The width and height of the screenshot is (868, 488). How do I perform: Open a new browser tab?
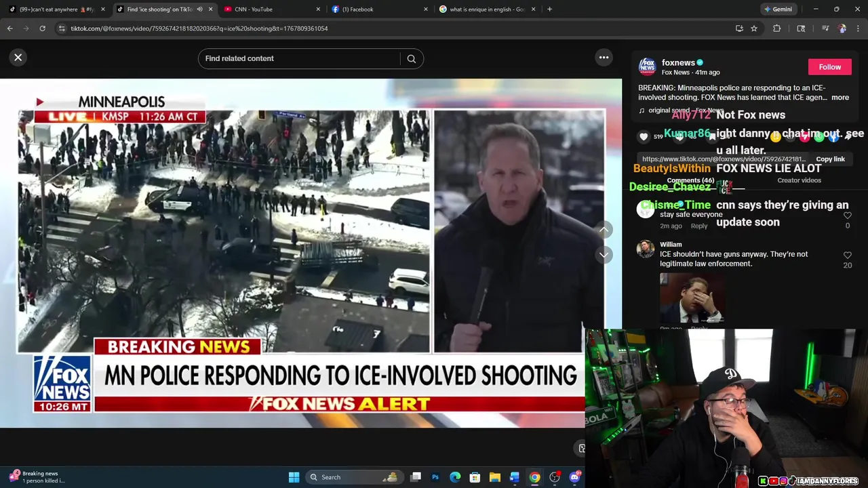pos(549,9)
